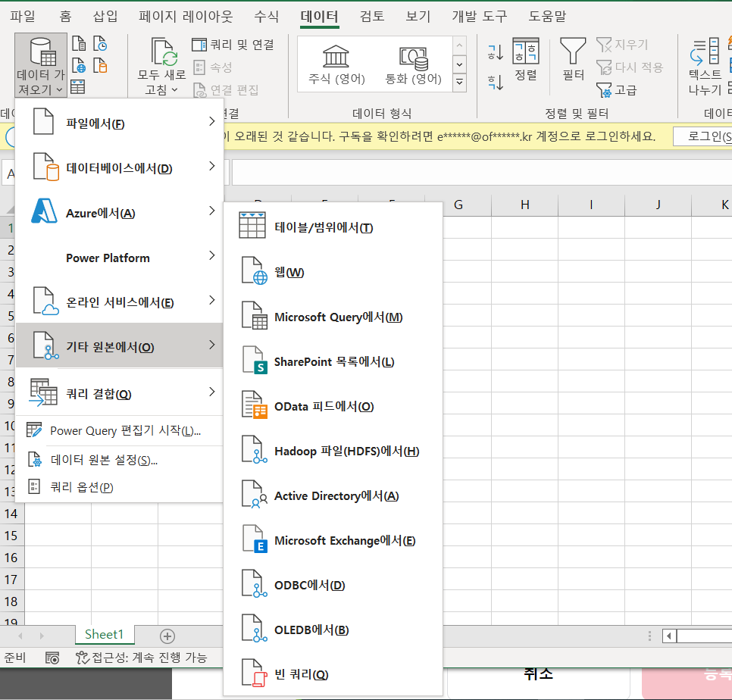Add a new sheet with plus icon
Viewport: 732px width, 700px height.
pyautogui.click(x=167, y=636)
